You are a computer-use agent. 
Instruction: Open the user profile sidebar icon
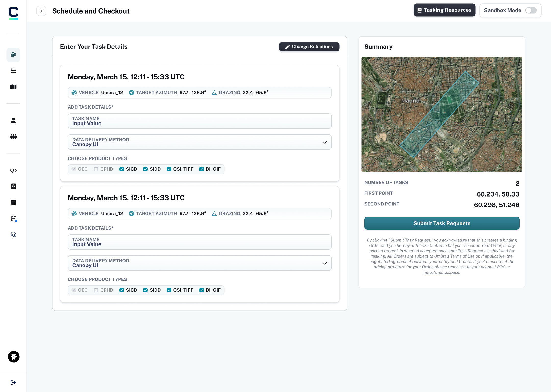click(x=13, y=120)
